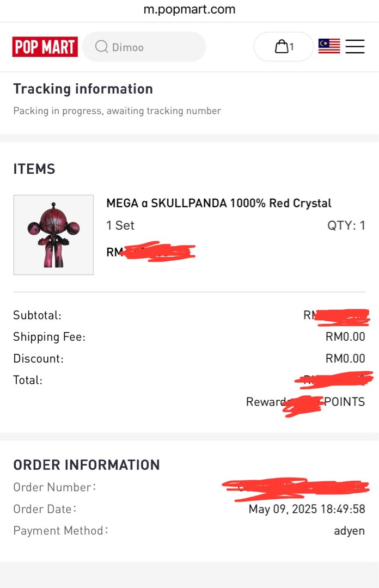Open the hamburger navigation menu
Viewport: 379px width, 588px height.
point(355,47)
